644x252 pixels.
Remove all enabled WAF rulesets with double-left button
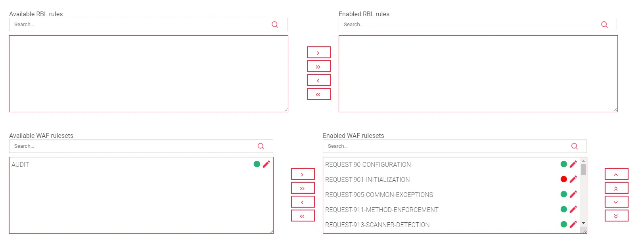click(x=303, y=216)
